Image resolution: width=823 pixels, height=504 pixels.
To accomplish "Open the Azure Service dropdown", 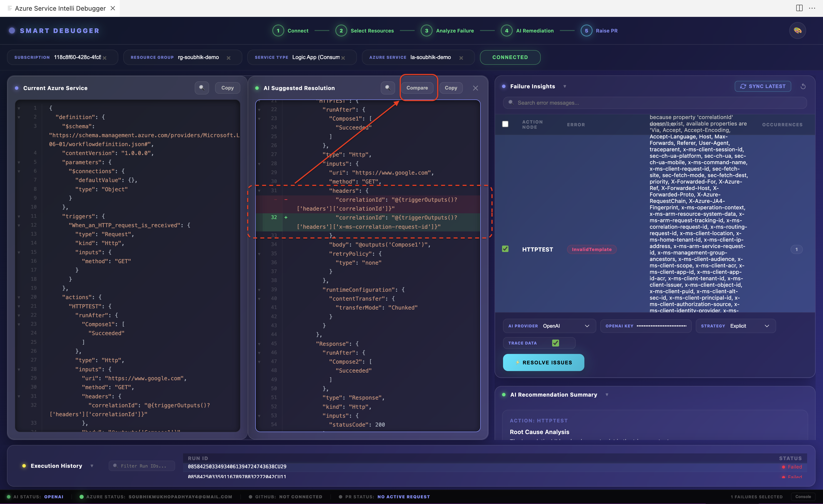I will [418, 57].
